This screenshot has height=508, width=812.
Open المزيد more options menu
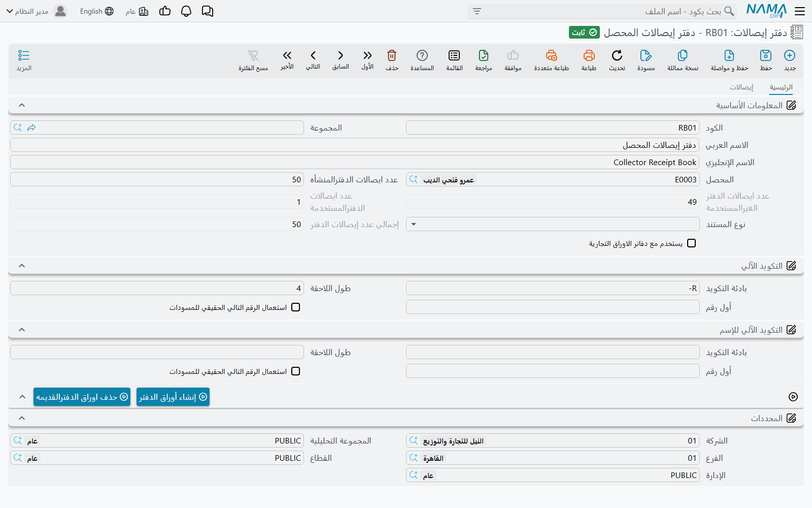(x=24, y=59)
